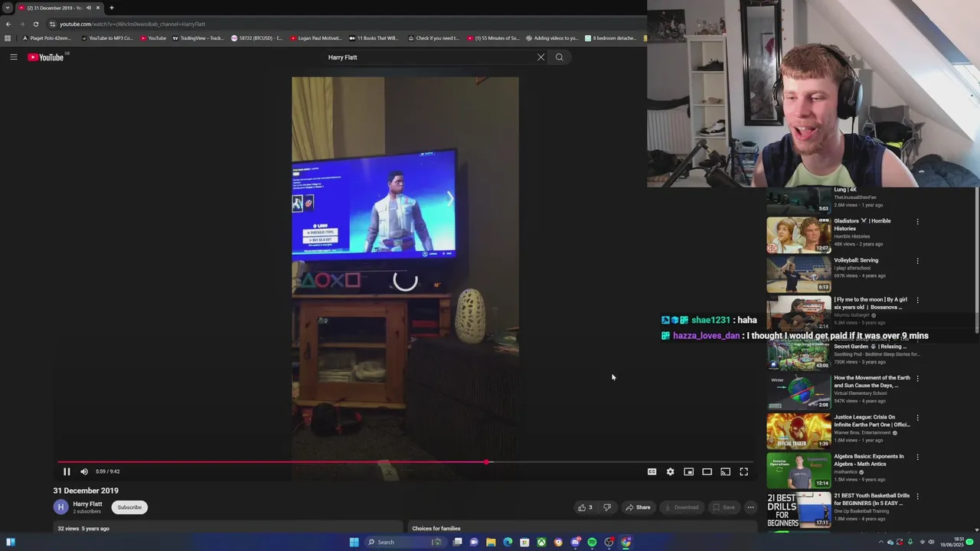Run search with magnifier button
Viewport: 980px width, 551px height.
tap(560, 57)
